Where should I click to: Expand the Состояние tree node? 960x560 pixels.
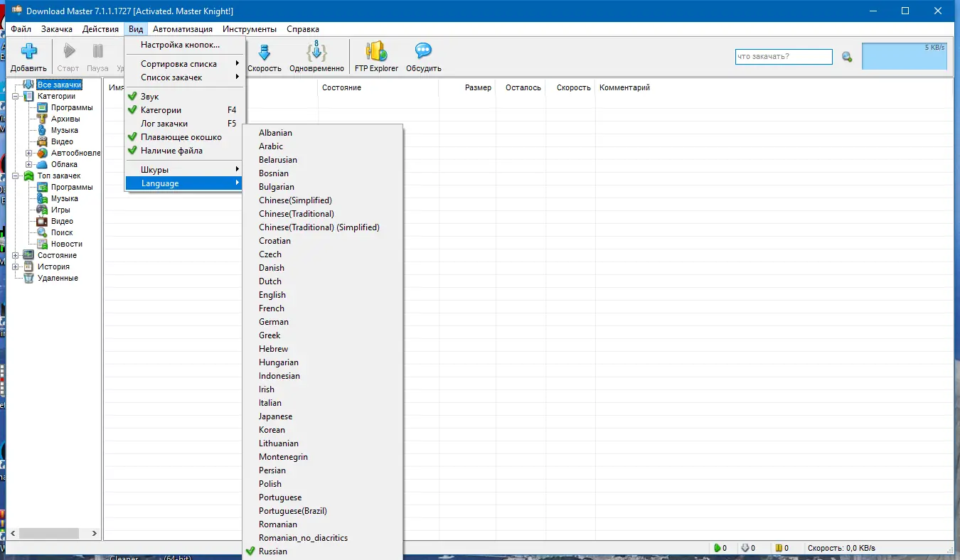click(x=16, y=255)
